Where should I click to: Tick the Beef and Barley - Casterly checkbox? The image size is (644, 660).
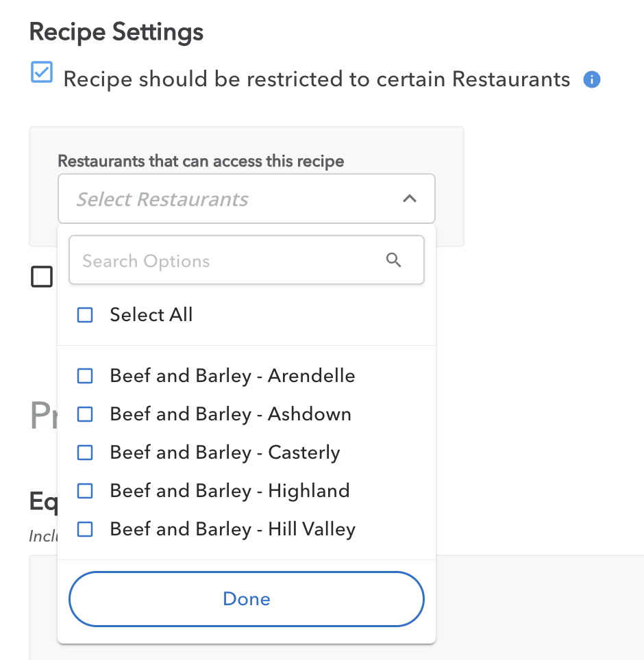(85, 453)
